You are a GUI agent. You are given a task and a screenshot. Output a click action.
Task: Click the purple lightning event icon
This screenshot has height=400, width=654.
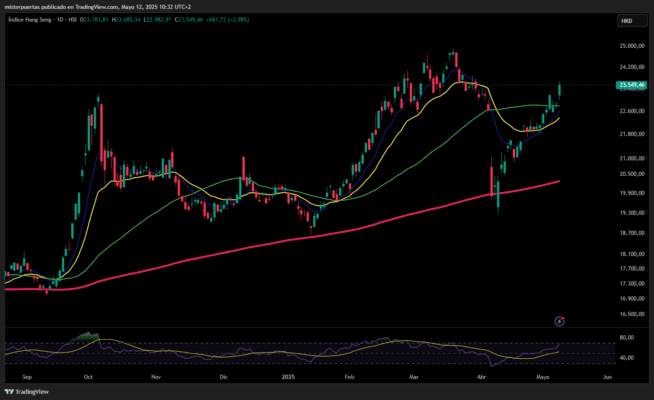tap(560, 320)
